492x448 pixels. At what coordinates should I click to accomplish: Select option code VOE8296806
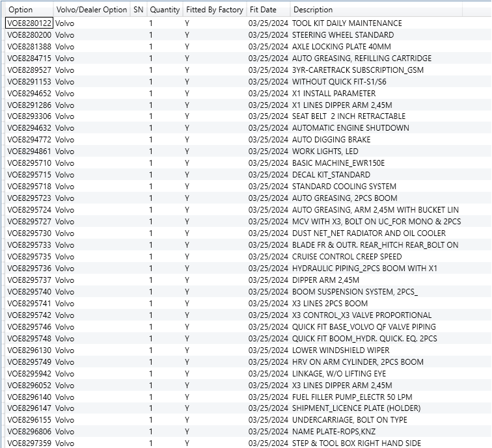(29, 432)
